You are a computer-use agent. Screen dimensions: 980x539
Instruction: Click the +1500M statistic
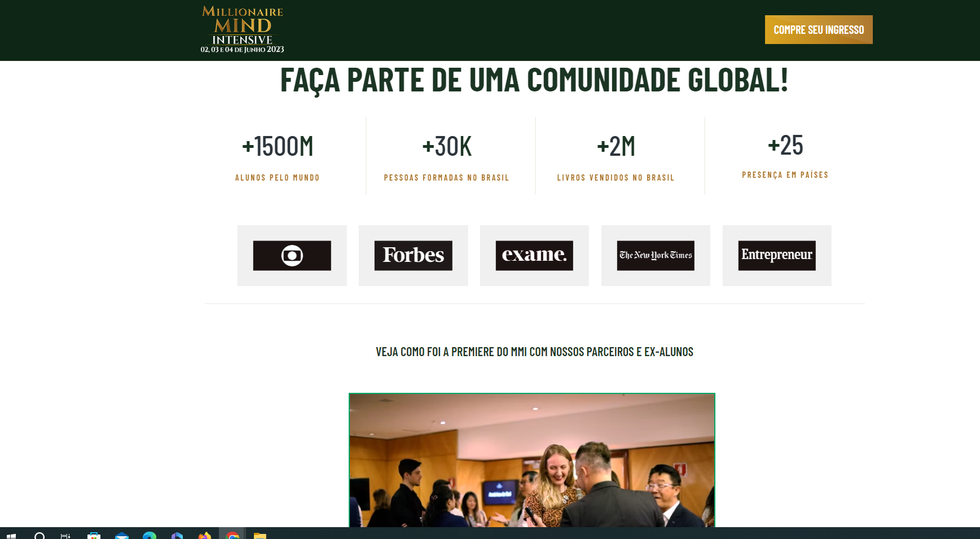278,146
